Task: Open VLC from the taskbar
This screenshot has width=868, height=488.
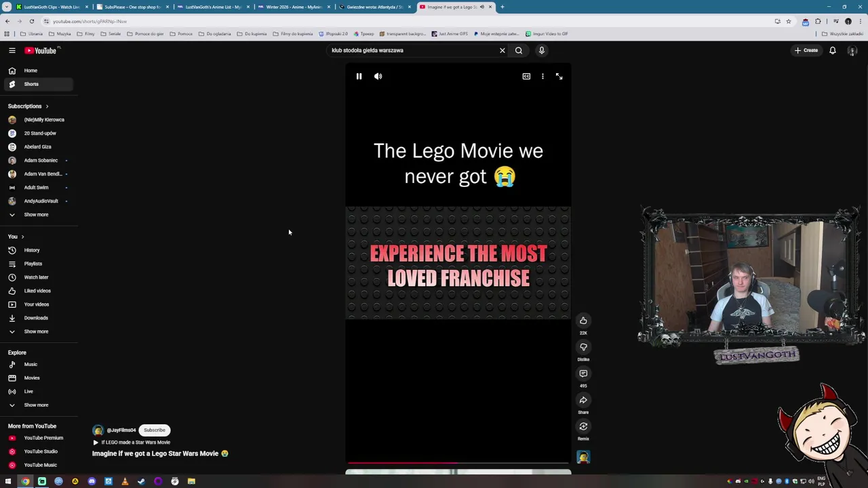Action: [x=125, y=481]
